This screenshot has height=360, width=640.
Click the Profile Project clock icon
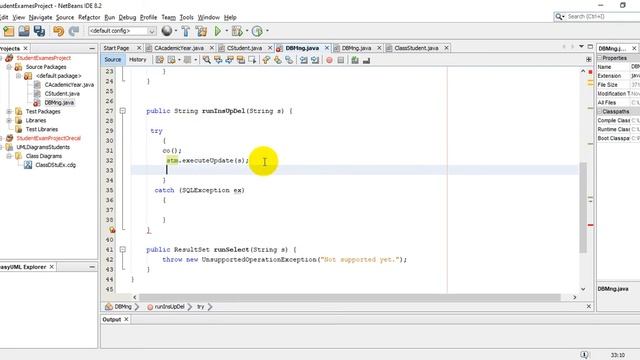coord(257,31)
